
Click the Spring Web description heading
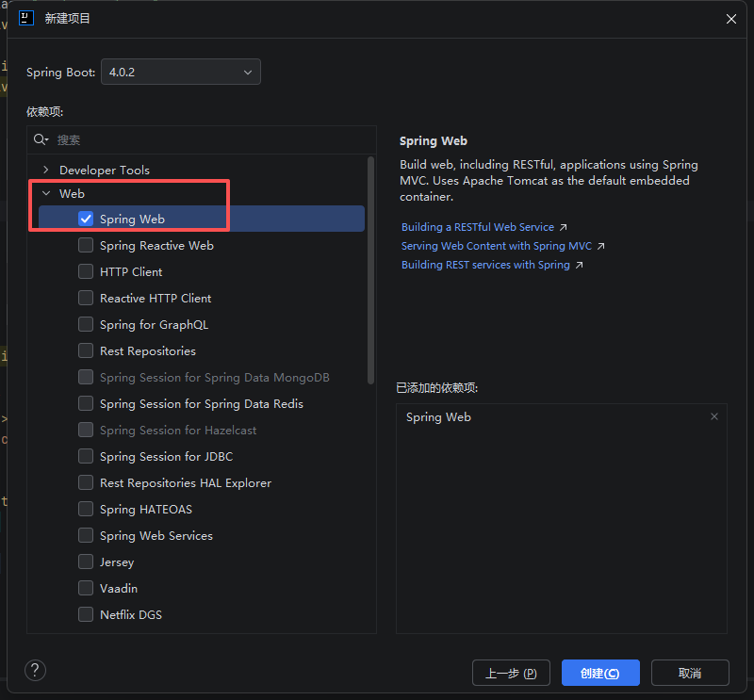tap(434, 141)
